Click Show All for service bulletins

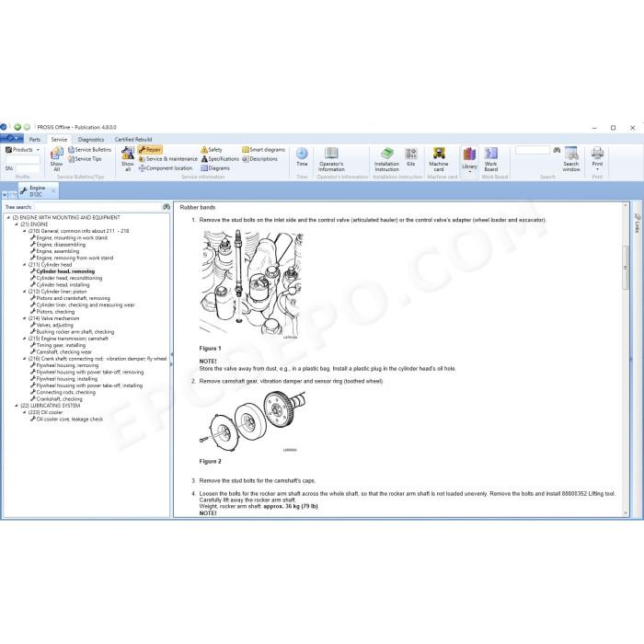point(57,158)
